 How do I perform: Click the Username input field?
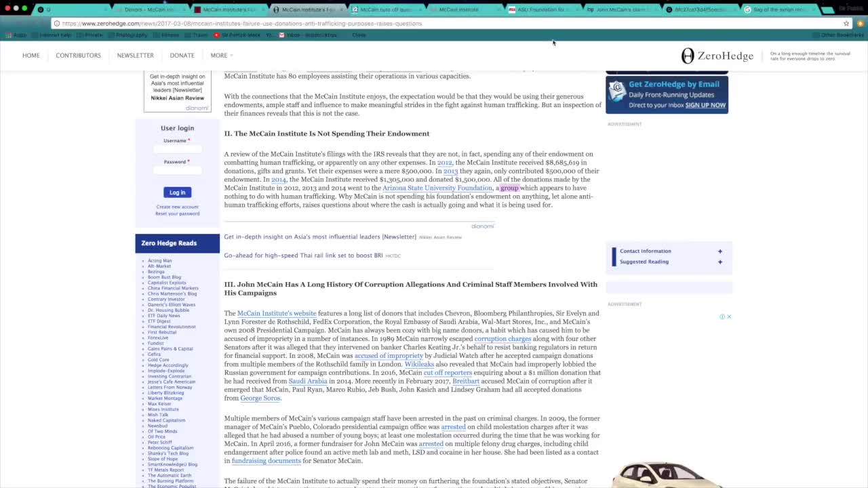click(177, 149)
